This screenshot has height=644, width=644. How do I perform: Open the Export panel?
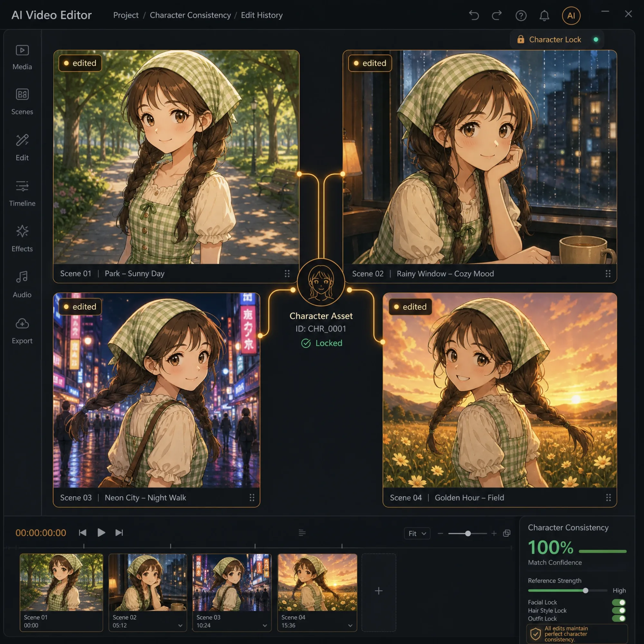pos(22,331)
